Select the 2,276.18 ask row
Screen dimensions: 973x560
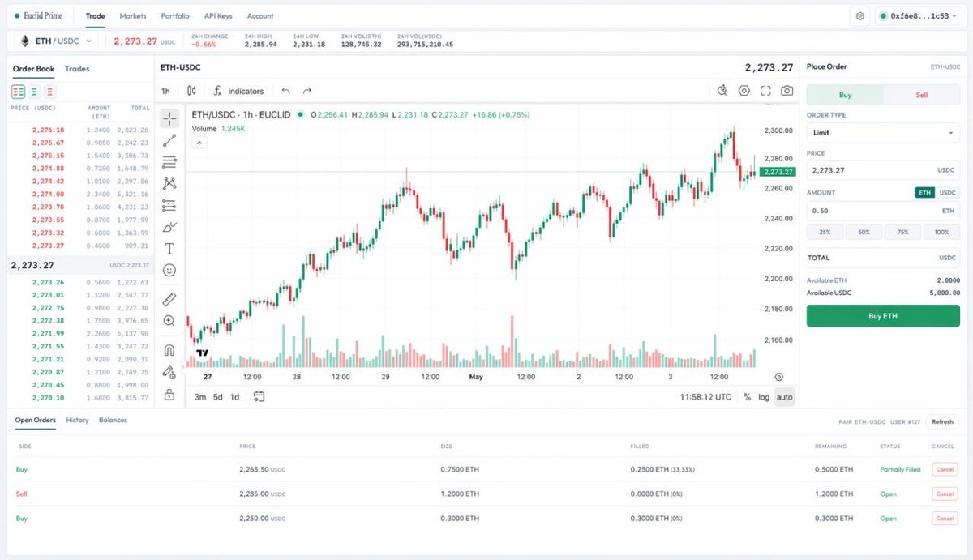[x=79, y=130]
